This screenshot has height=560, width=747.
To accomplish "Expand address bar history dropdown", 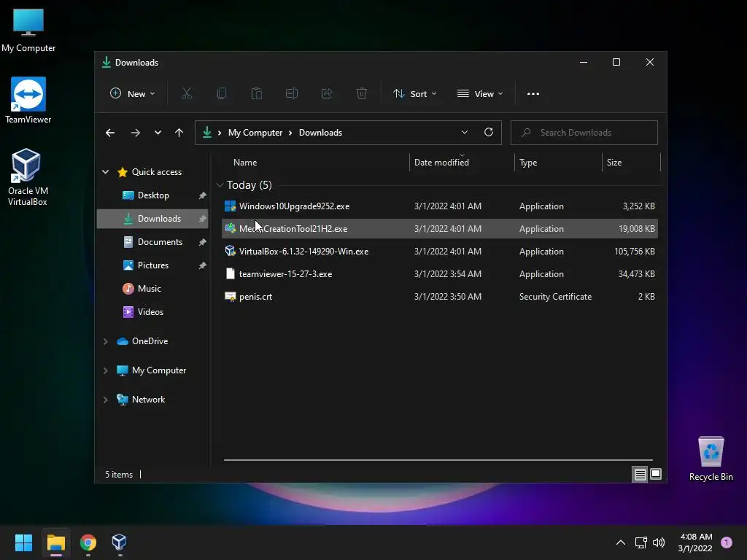I will tap(465, 133).
